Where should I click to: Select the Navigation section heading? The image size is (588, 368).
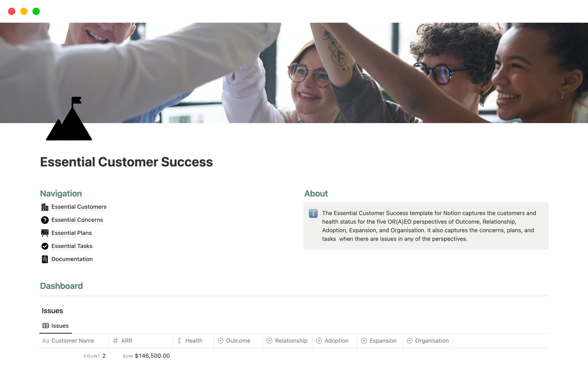click(61, 193)
